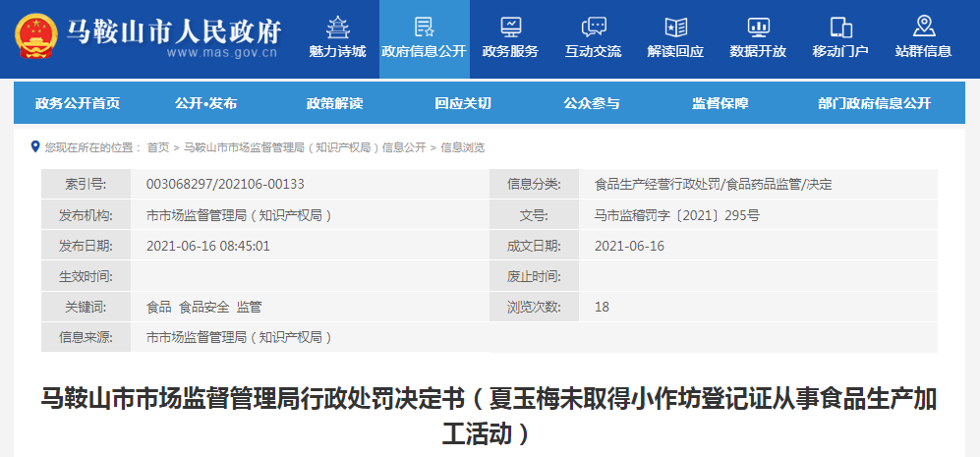
Task: Click the national emblem logo
Action: pyautogui.click(x=35, y=38)
